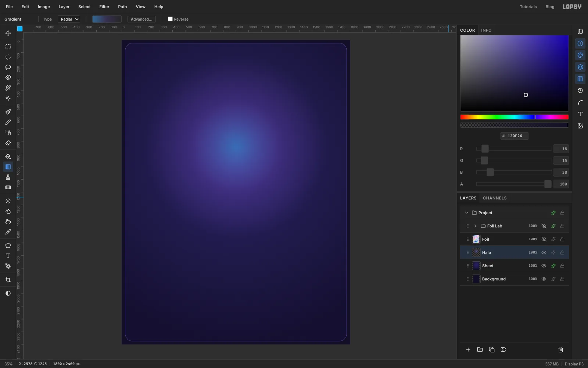
Task: Click the gradient preview swatch
Action: click(x=107, y=19)
